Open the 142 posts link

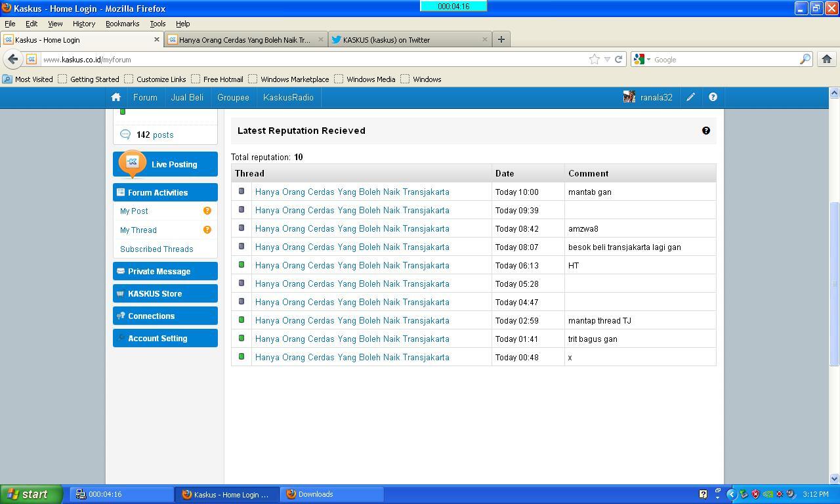pyautogui.click(x=155, y=135)
